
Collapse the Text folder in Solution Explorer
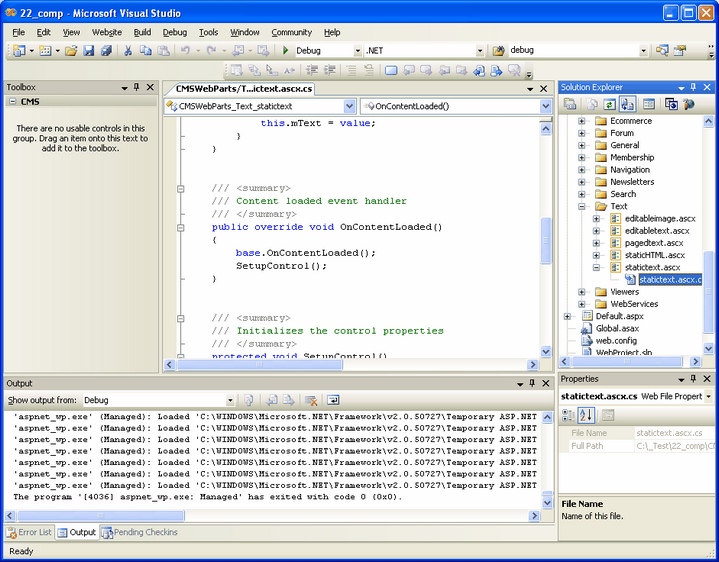(x=581, y=206)
